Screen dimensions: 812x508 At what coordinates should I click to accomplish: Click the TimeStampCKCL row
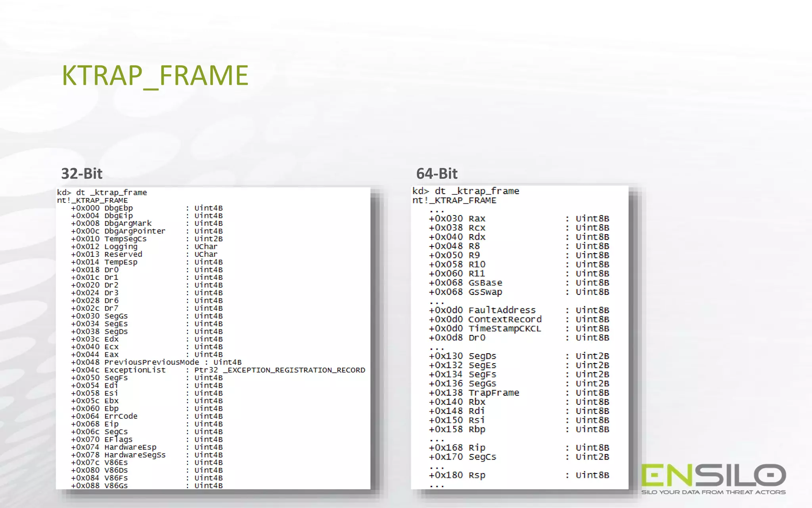(519, 329)
